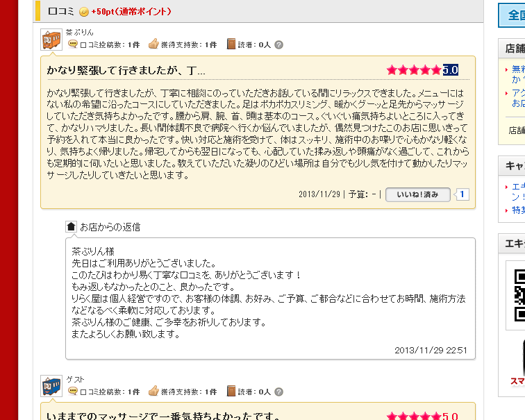Open review title いままでのマッサージで一番気持ちよかったです。

(x=164, y=416)
